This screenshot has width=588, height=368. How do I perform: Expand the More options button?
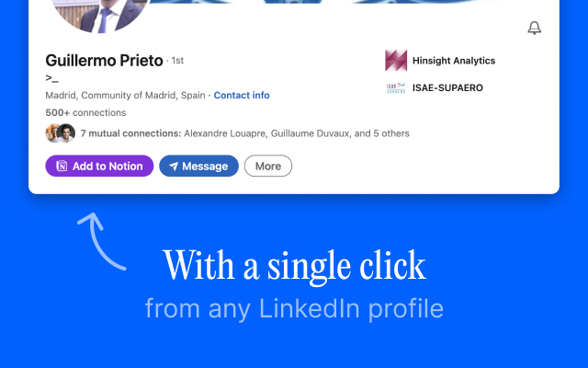point(268,167)
